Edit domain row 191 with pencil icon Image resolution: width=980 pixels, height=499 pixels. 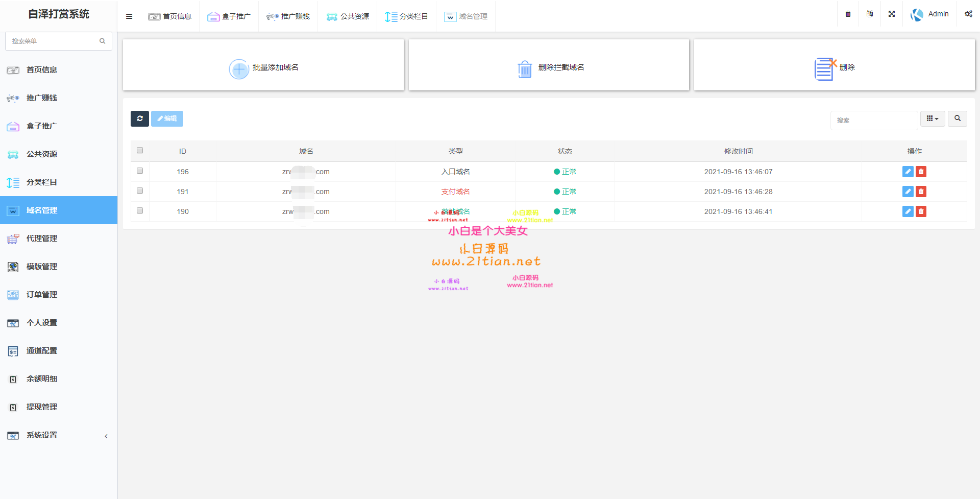(x=908, y=192)
